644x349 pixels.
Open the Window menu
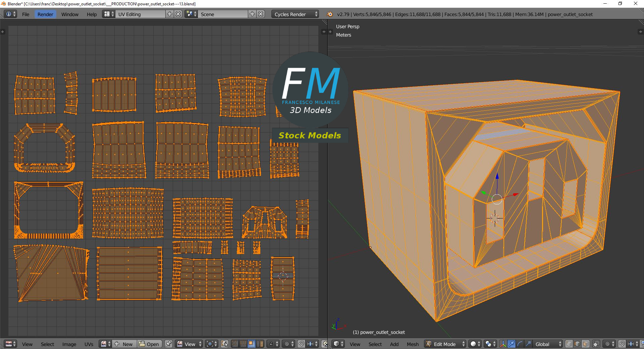[70, 14]
